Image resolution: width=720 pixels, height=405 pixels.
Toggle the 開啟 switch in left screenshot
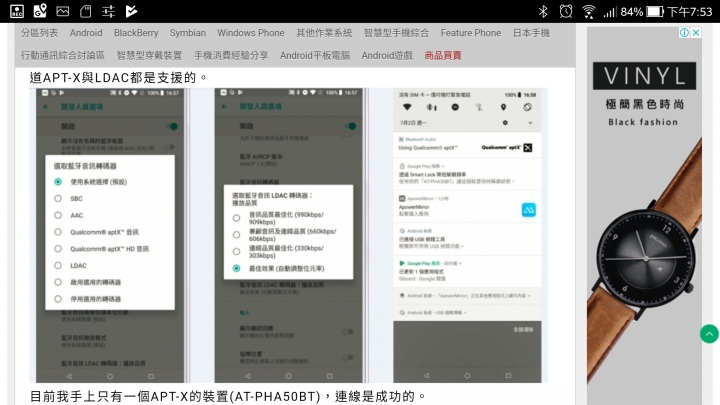point(172,126)
